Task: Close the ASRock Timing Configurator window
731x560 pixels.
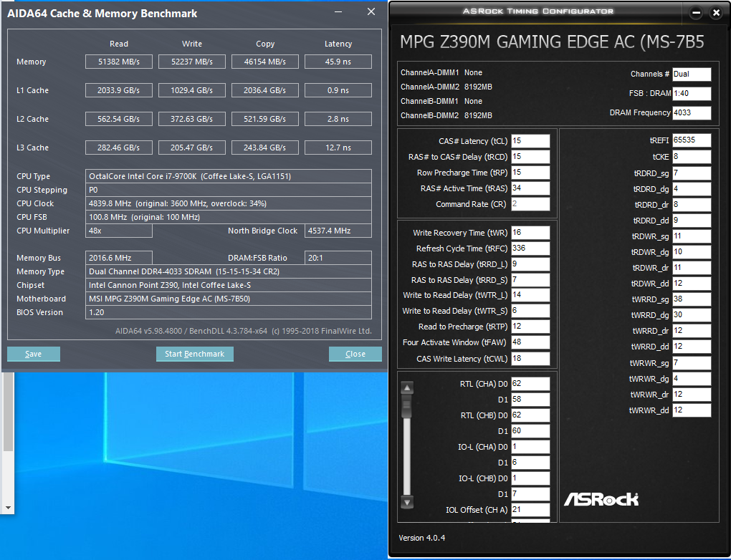Action: pyautogui.click(x=716, y=13)
